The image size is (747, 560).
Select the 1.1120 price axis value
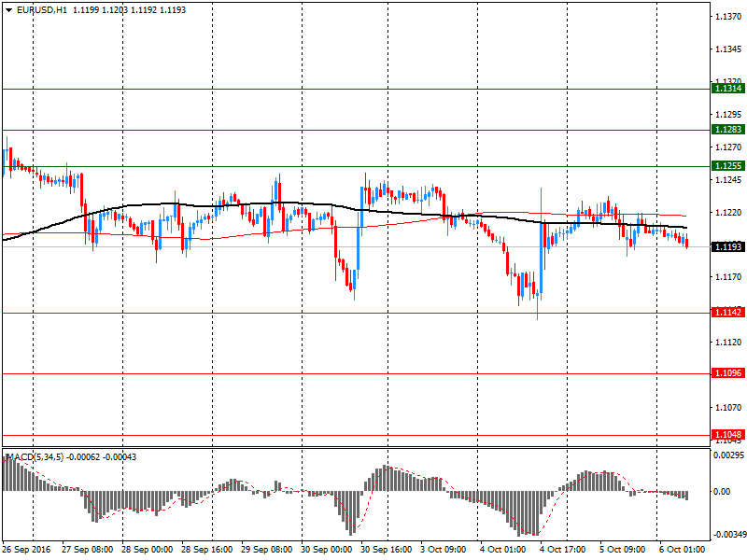click(728, 342)
